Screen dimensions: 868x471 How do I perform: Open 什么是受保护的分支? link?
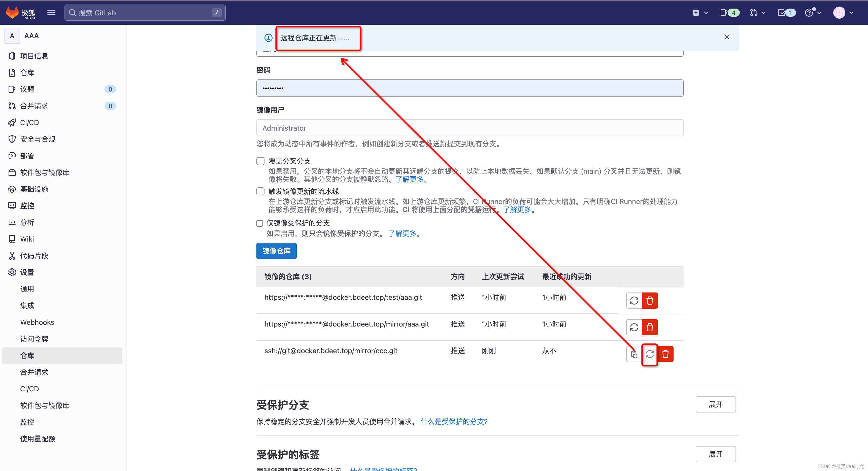[x=454, y=421]
